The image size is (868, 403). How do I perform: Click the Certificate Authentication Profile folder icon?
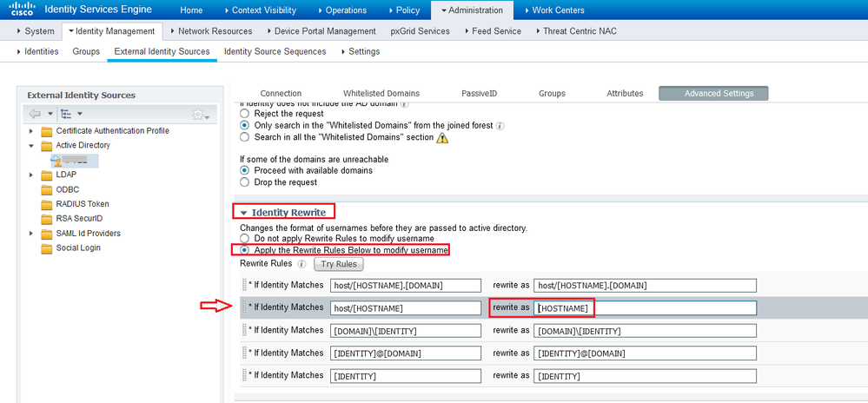(47, 131)
